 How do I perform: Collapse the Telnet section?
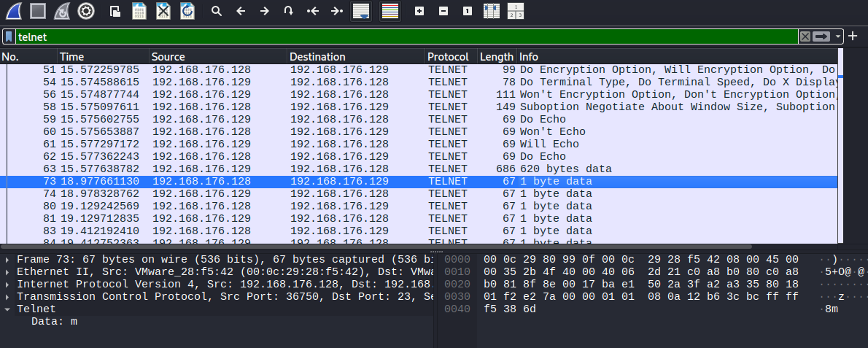(x=7, y=309)
